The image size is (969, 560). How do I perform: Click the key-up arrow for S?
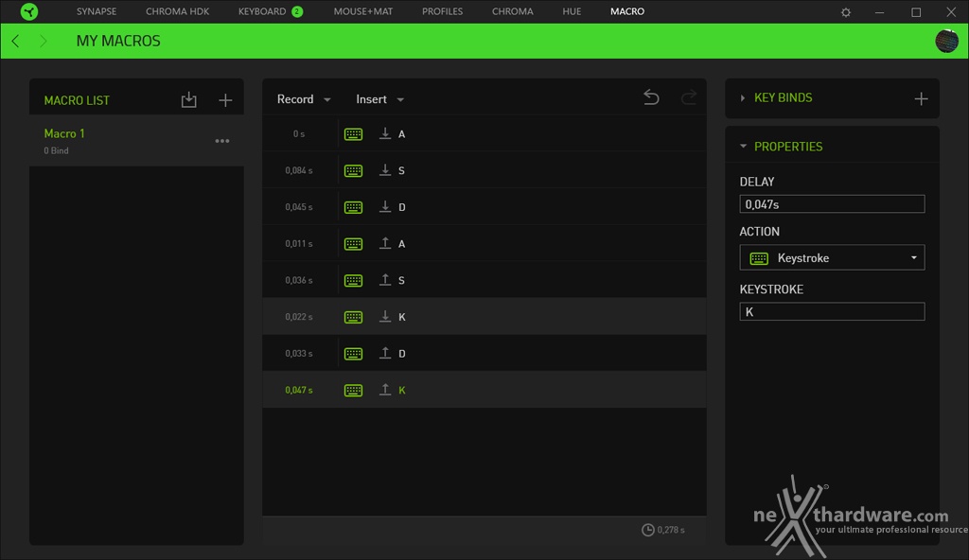(385, 280)
